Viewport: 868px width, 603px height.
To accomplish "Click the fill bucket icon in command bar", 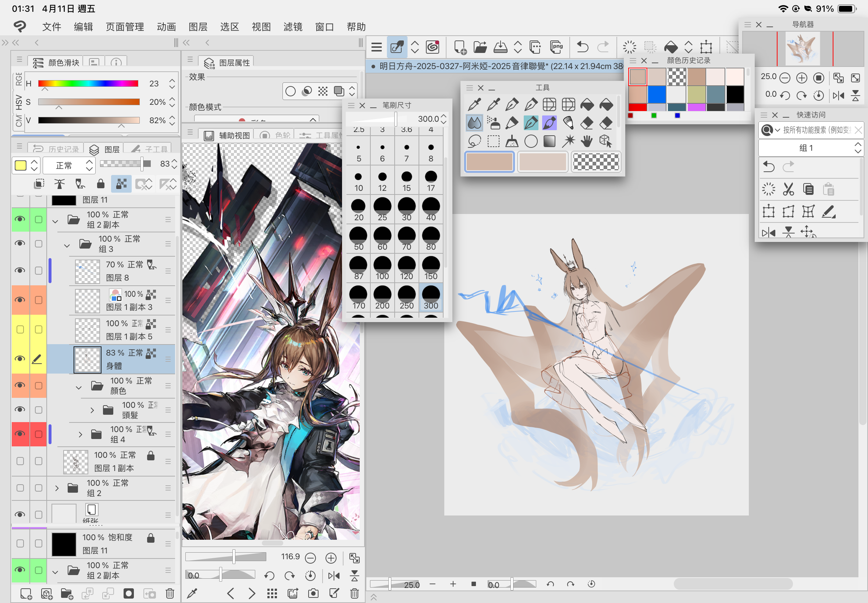I will [x=670, y=47].
